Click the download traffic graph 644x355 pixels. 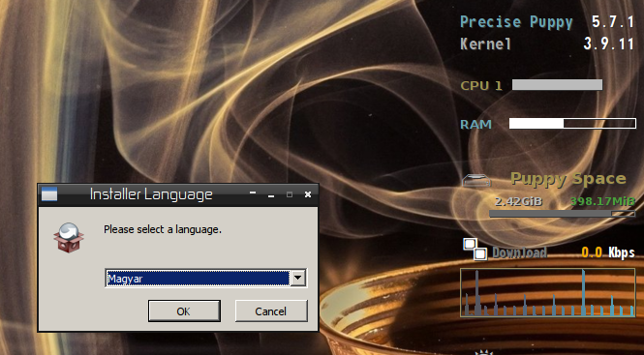coord(548,293)
